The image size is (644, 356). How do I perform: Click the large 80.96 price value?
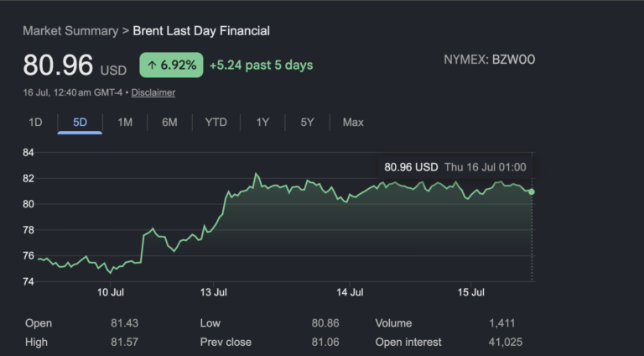point(58,65)
